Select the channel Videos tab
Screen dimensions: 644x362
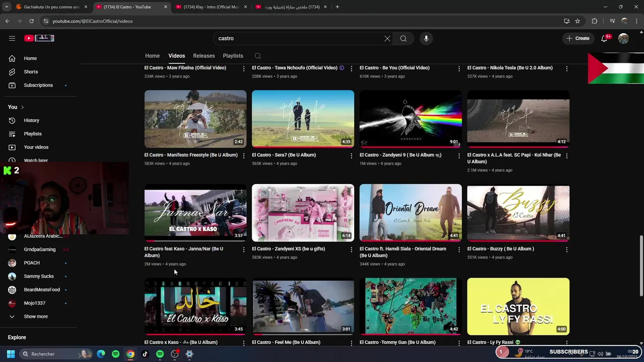click(177, 56)
